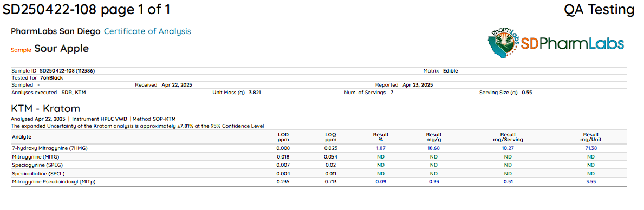
Task: Click the MITp result percent 0.09
Action: click(x=381, y=181)
